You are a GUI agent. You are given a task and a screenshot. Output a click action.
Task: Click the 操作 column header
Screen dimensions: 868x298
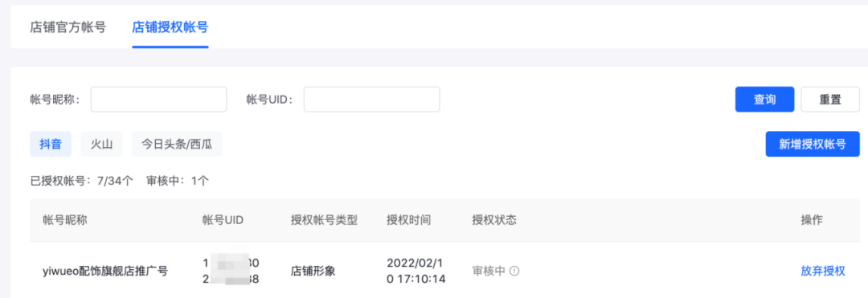[x=812, y=220]
